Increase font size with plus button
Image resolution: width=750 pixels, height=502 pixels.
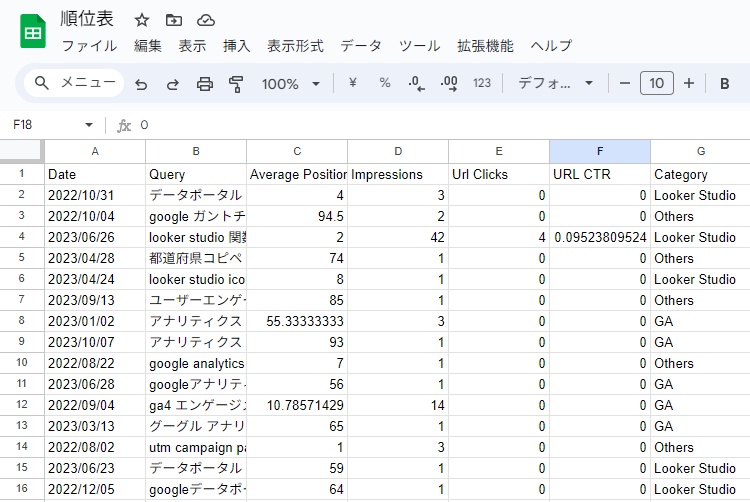(x=689, y=83)
